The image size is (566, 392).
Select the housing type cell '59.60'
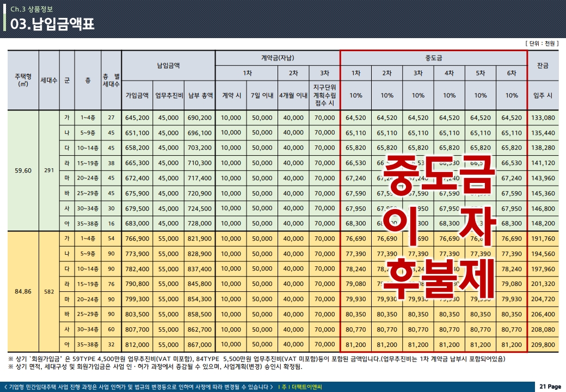point(23,170)
